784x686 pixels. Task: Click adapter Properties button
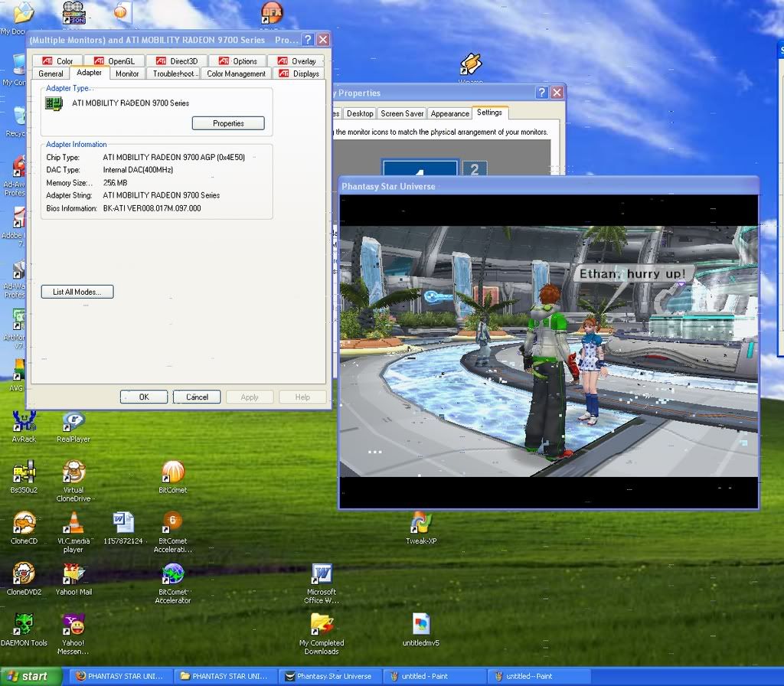[228, 123]
